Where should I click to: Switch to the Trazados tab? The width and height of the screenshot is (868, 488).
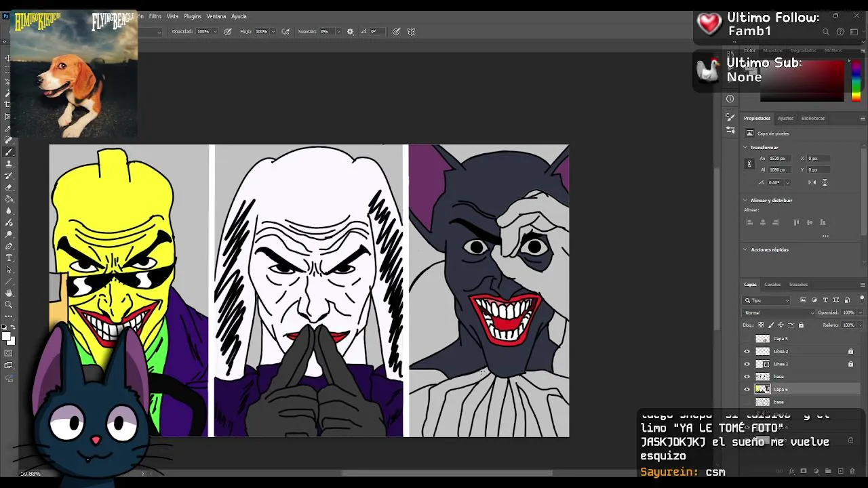pyautogui.click(x=798, y=285)
